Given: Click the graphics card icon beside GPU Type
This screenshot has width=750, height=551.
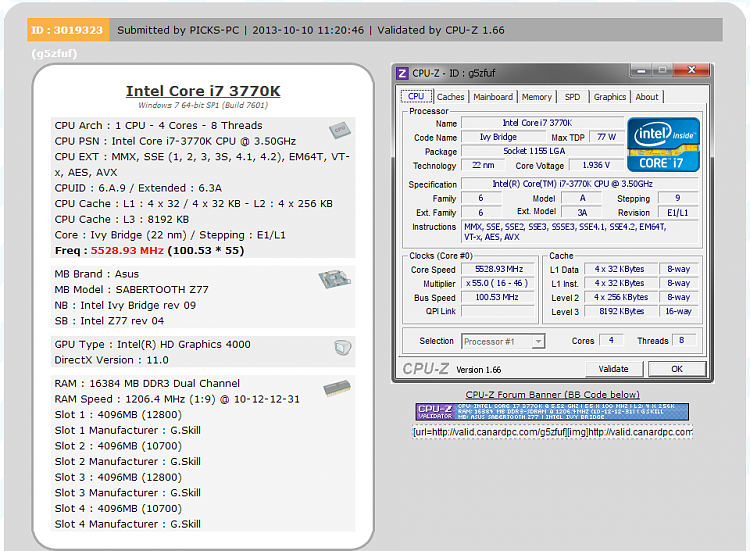Looking at the screenshot, I should [x=342, y=347].
